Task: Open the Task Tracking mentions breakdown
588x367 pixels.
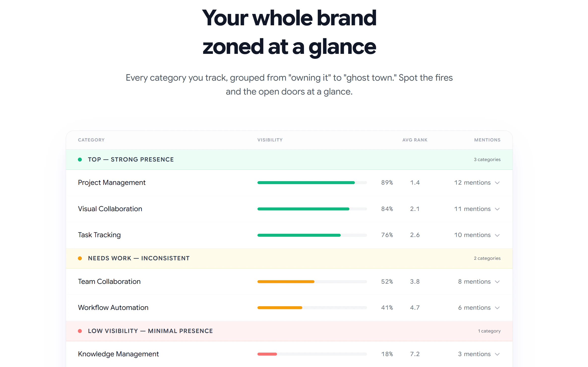Action: pos(497,235)
